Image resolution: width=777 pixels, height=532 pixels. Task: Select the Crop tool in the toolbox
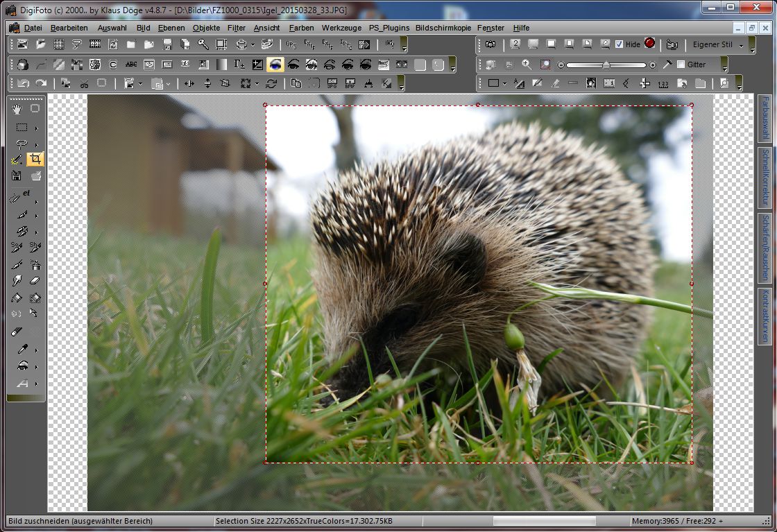point(35,160)
